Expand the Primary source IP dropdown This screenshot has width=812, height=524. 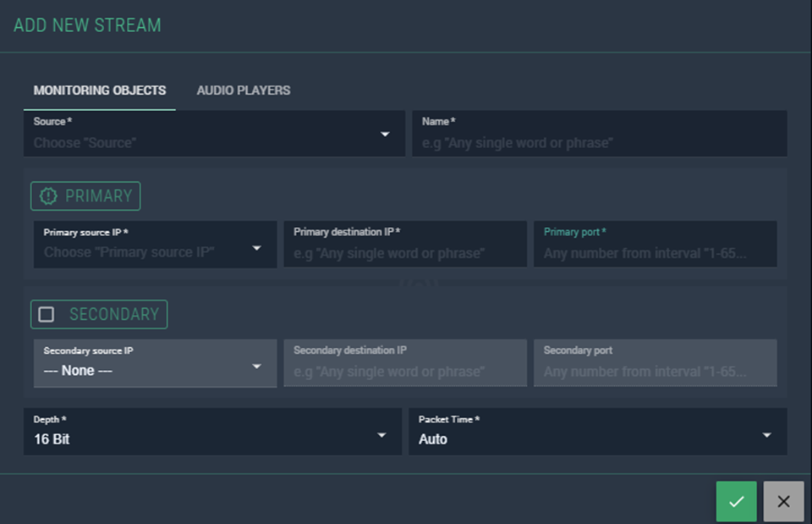point(257,248)
